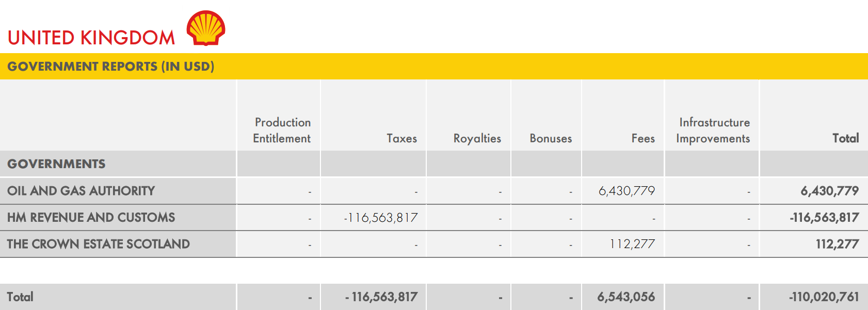Screen dimensions: 868x310
Task: Select HM Revenue and Customs Taxes value -116,563,817
Action: pyautogui.click(x=381, y=218)
